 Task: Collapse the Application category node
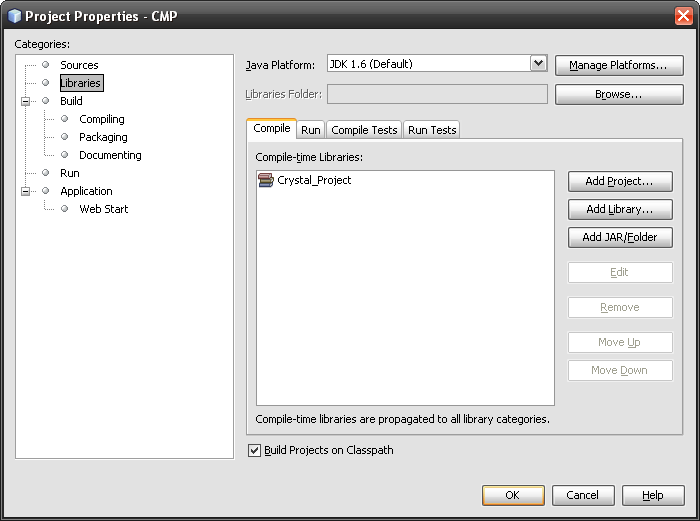[26, 191]
